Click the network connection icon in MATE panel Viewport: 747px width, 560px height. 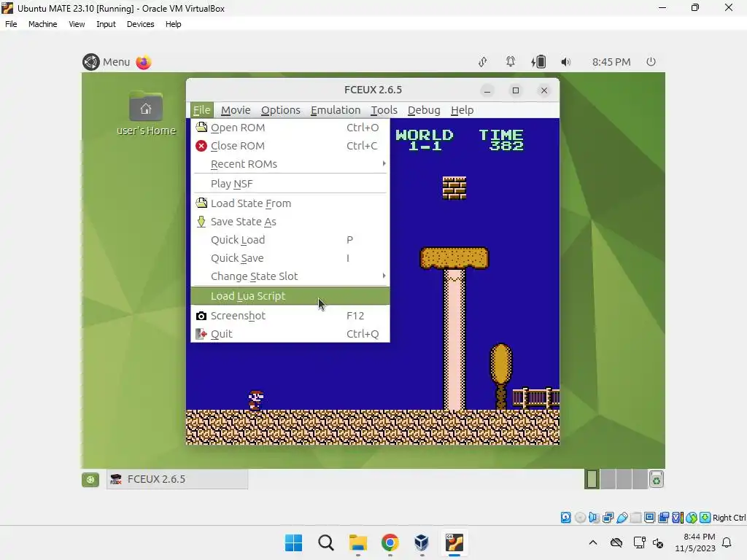pyautogui.click(x=483, y=62)
